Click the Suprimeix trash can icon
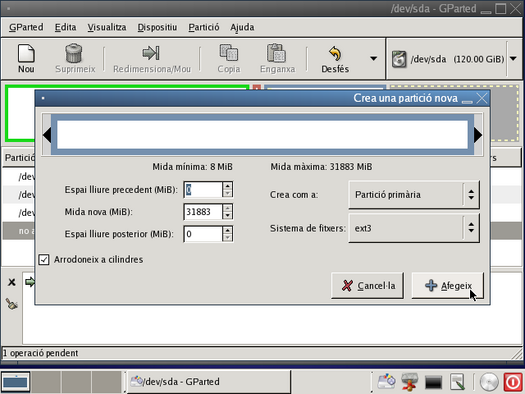The image size is (525, 394). 74,53
